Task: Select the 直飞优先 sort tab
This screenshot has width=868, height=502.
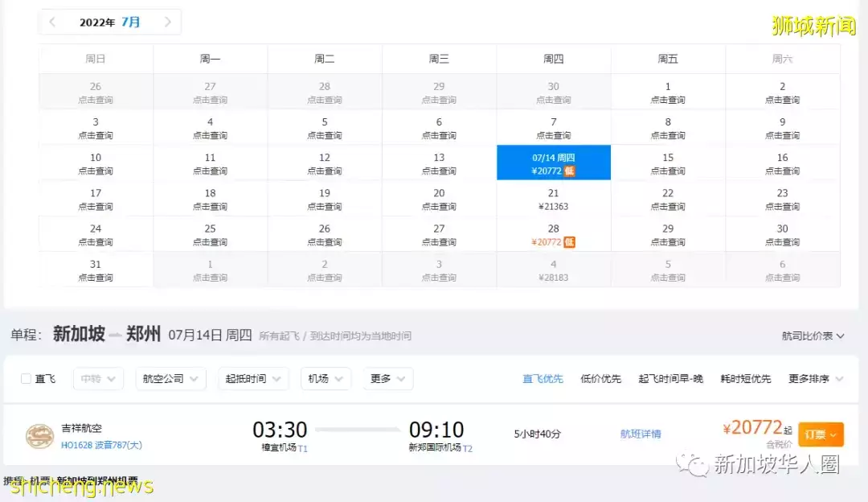Action: pyautogui.click(x=542, y=378)
